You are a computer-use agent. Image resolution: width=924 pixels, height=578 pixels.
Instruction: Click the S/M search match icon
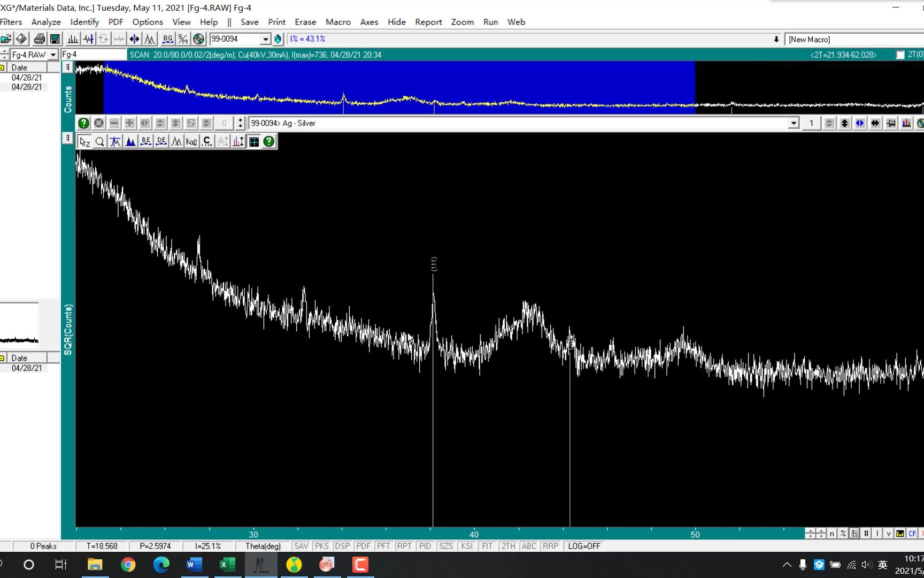(183, 39)
